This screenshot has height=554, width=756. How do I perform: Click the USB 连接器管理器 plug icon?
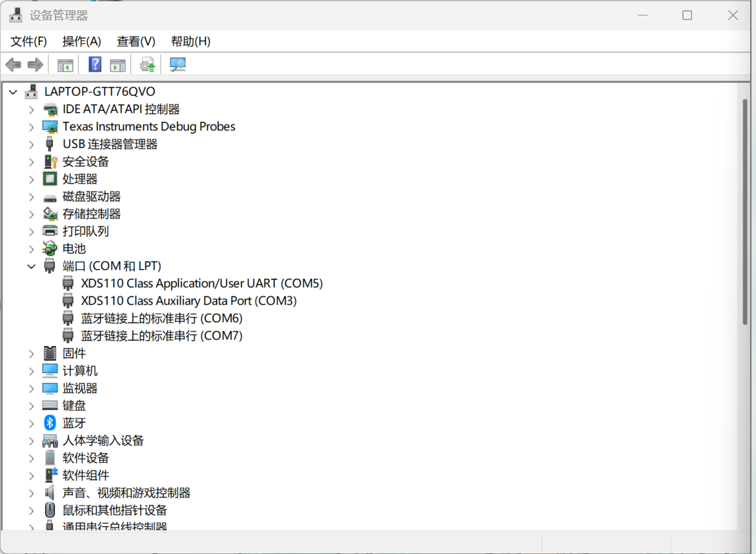(49, 144)
